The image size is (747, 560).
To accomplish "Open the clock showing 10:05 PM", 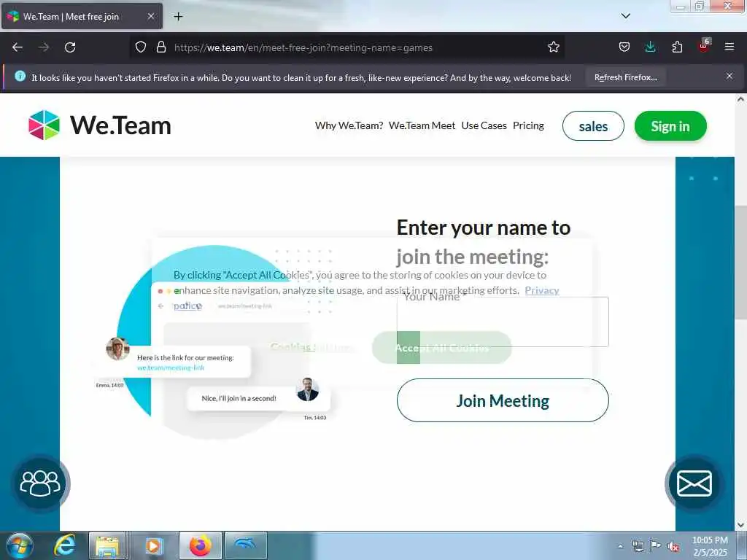I will (x=710, y=546).
